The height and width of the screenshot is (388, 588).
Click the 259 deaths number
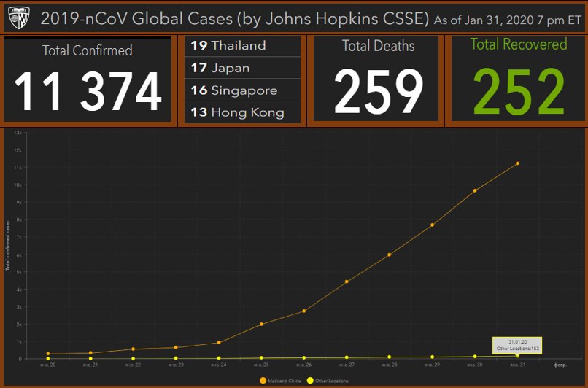379,92
